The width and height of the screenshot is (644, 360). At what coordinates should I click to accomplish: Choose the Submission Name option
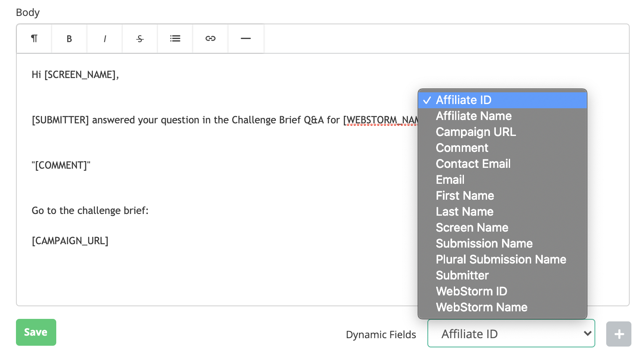(503, 243)
